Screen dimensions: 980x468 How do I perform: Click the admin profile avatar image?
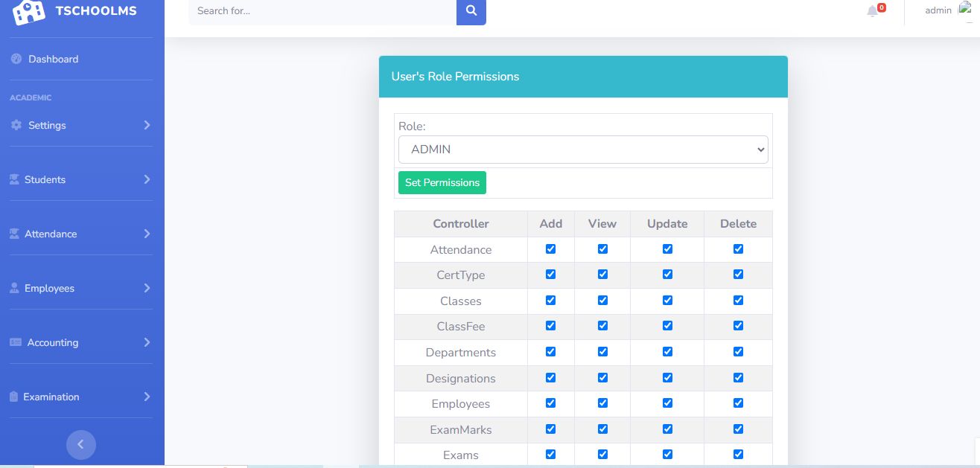click(x=965, y=10)
